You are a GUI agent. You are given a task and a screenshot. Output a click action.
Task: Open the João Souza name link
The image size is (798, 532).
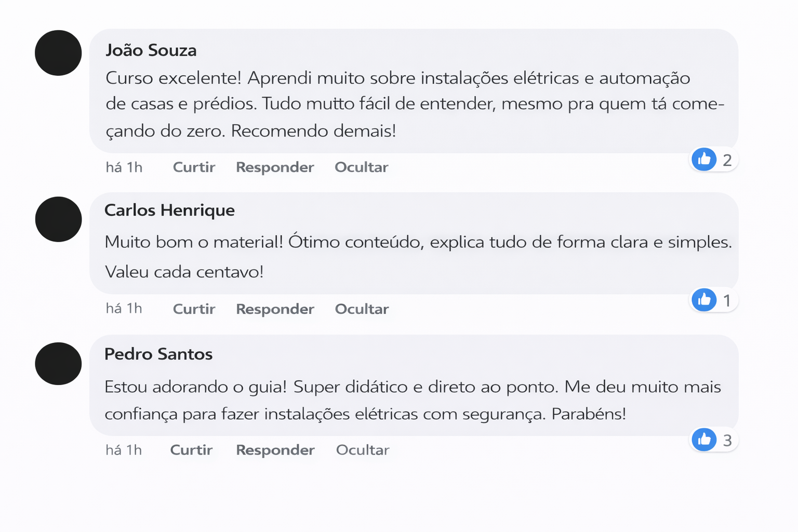point(151,50)
